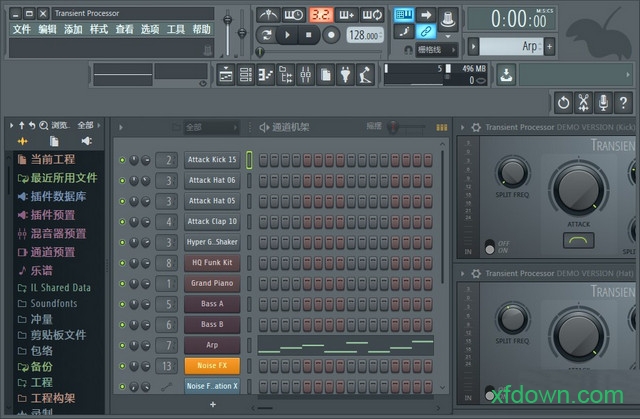Mute the Attack Kick 15 channel
The width and height of the screenshot is (640, 419).
[x=123, y=160]
